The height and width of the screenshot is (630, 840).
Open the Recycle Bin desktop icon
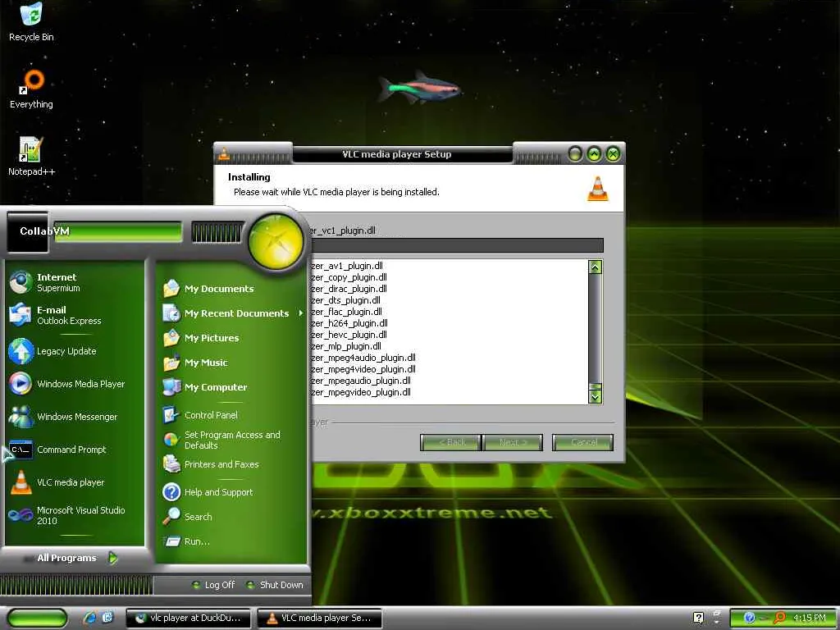pos(31,21)
